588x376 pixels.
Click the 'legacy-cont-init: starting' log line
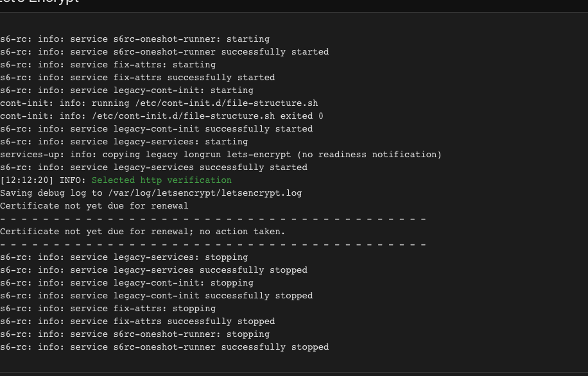126,90
